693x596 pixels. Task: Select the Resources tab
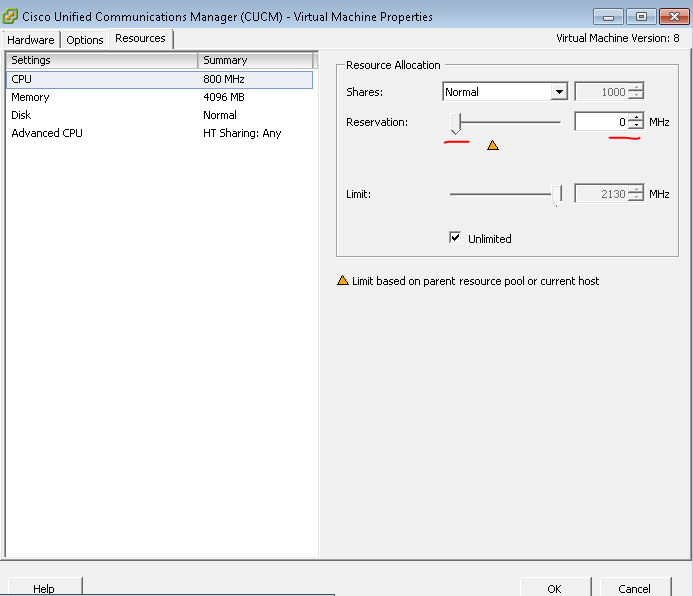point(140,38)
